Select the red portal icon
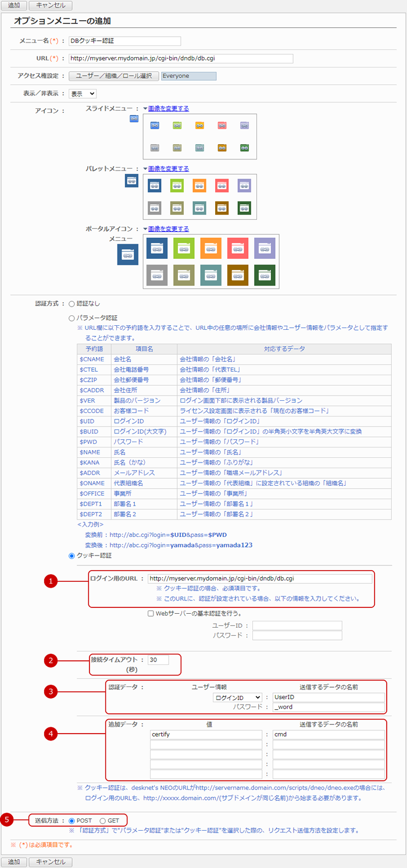Screen dimensions: 407x868 (x=238, y=248)
